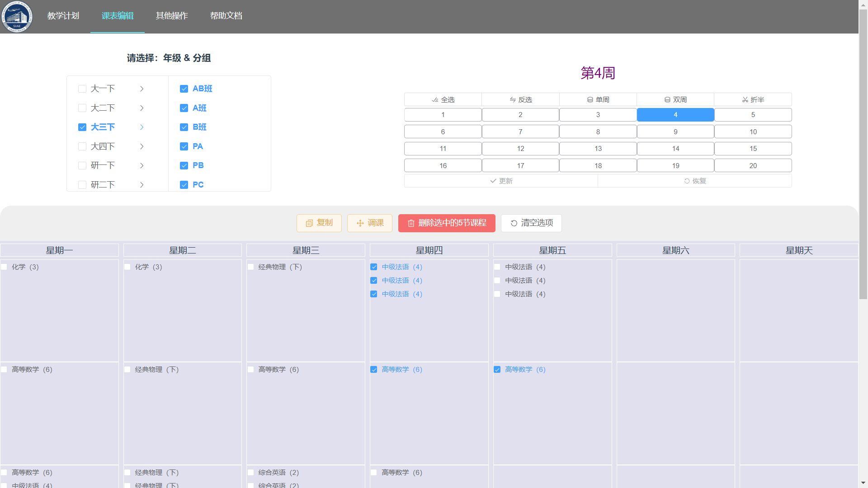This screenshot has width=868, height=488.
Task: Click 全选 to select all weeks
Action: pyautogui.click(x=443, y=99)
